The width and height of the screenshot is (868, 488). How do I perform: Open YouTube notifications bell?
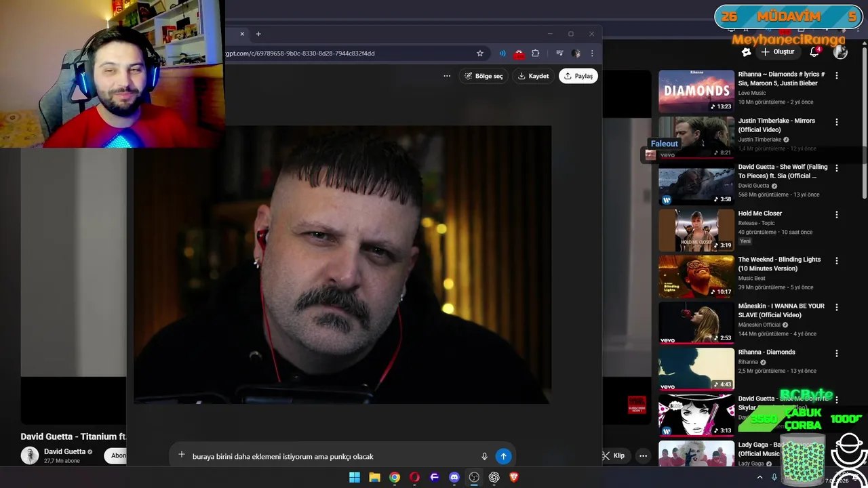815,52
